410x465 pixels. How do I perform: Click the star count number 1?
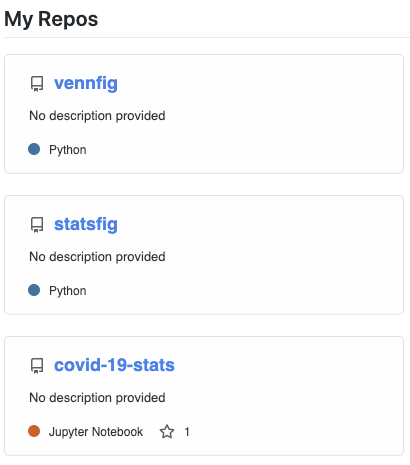point(187,432)
